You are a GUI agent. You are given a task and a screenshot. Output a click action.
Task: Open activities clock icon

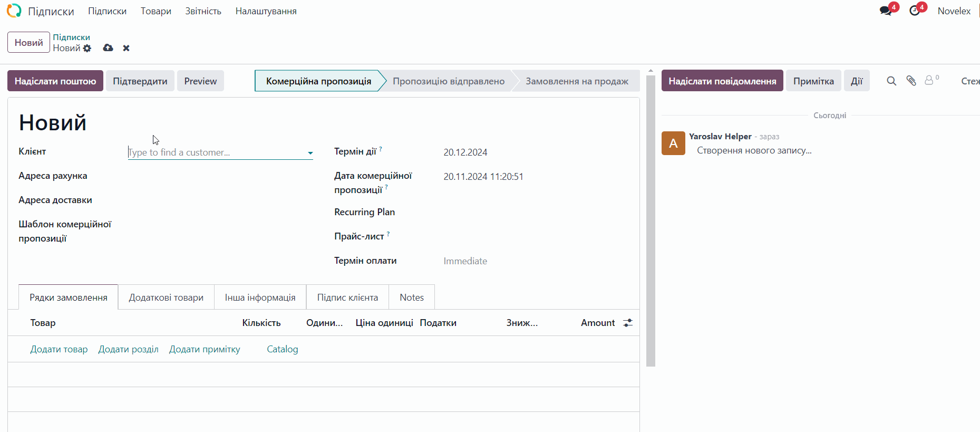coord(915,11)
